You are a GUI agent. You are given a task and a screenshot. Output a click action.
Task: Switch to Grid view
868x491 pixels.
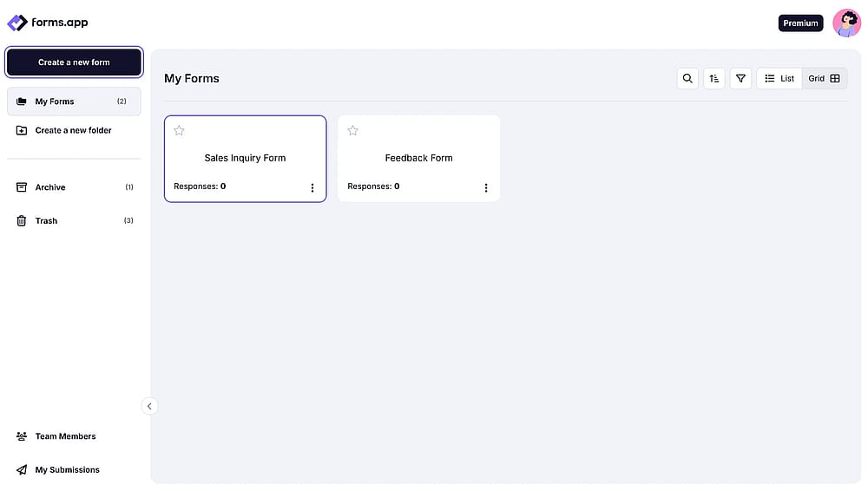825,79
